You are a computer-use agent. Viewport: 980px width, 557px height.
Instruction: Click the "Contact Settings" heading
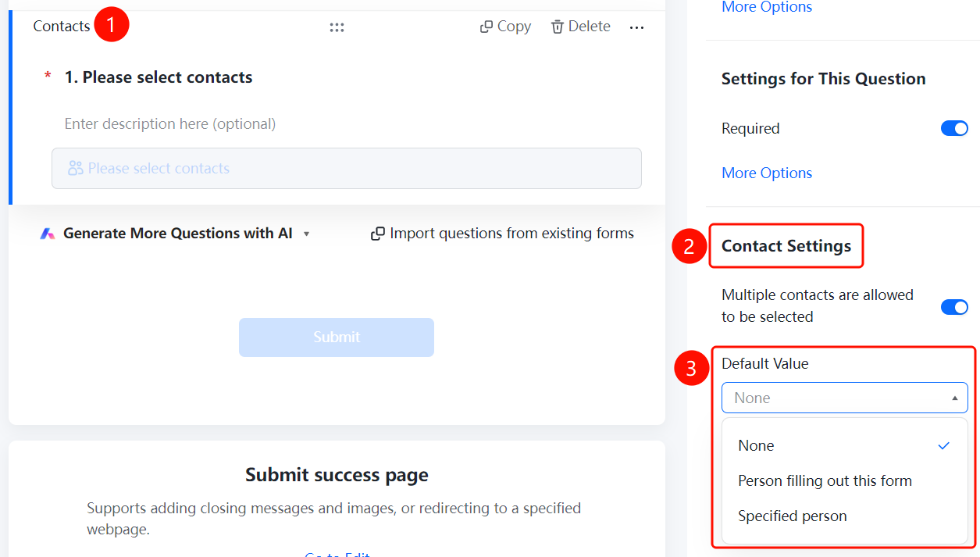pos(786,246)
